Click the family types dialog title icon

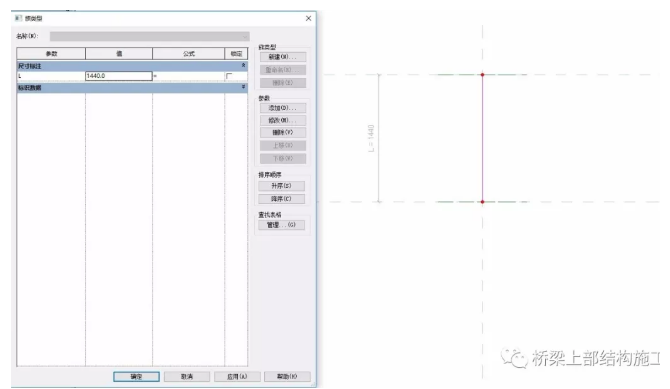pyautogui.click(x=18, y=18)
